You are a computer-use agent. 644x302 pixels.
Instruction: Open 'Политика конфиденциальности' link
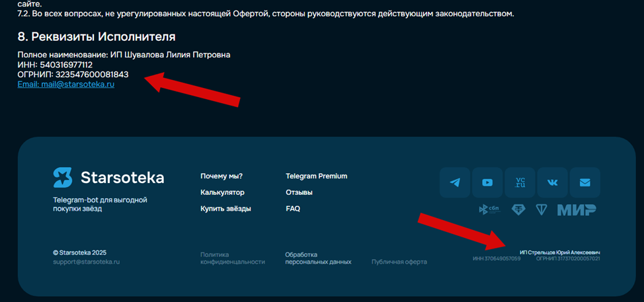tap(232, 258)
